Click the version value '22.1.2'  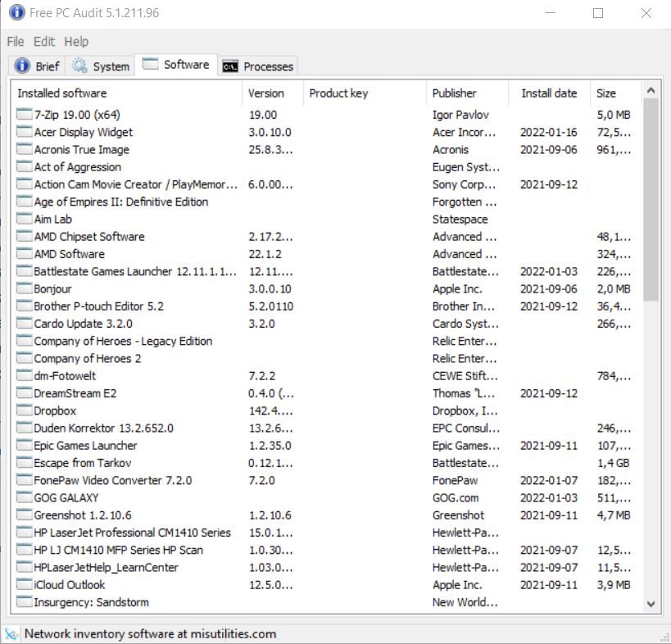tap(265, 254)
